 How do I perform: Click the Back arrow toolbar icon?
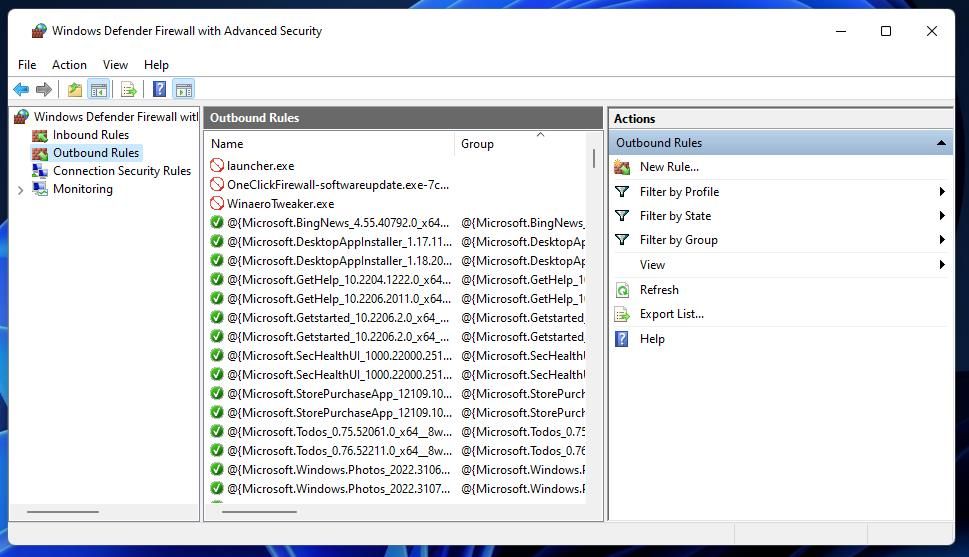21,90
